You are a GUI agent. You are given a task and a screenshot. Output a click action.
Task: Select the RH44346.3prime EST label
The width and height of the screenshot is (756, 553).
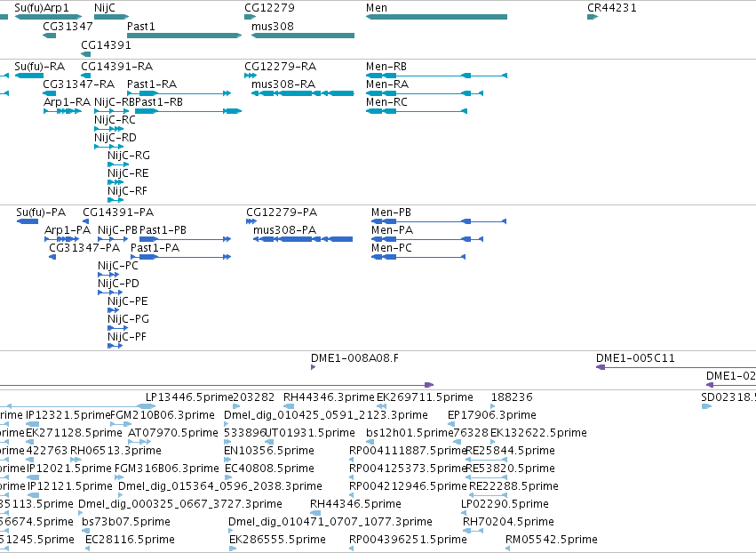[x=329, y=397]
